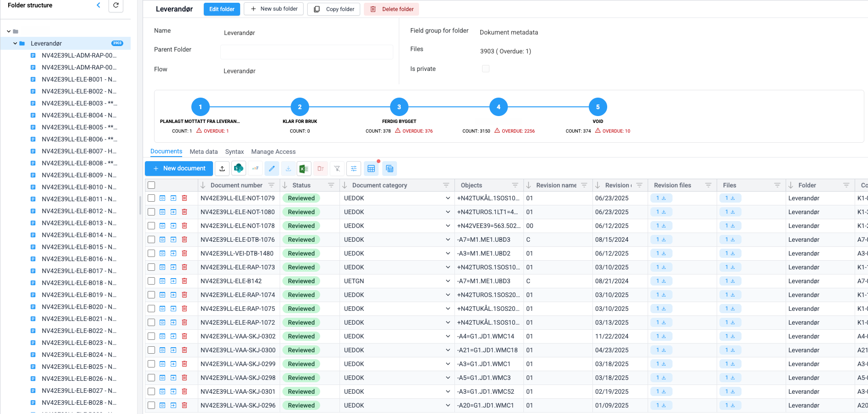Refresh the folder structure tree
The image size is (868, 414).
[x=116, y=6]
